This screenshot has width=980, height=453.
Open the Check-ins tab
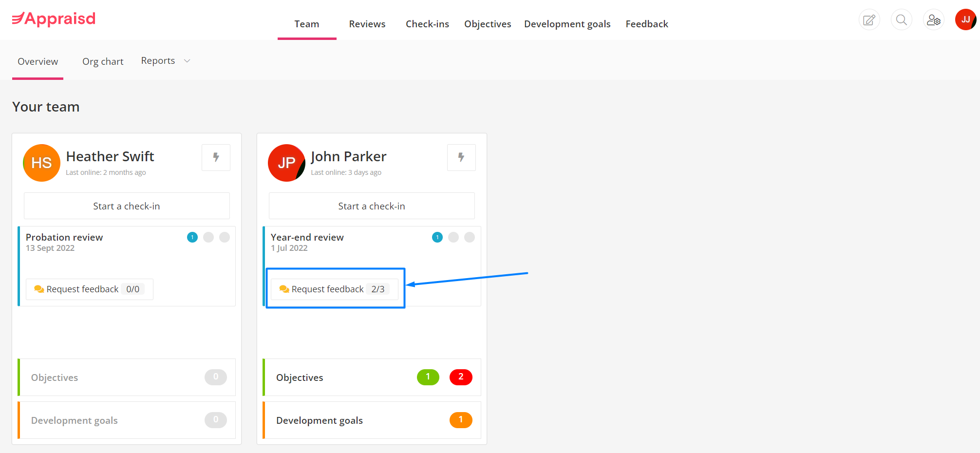point(427,24)
